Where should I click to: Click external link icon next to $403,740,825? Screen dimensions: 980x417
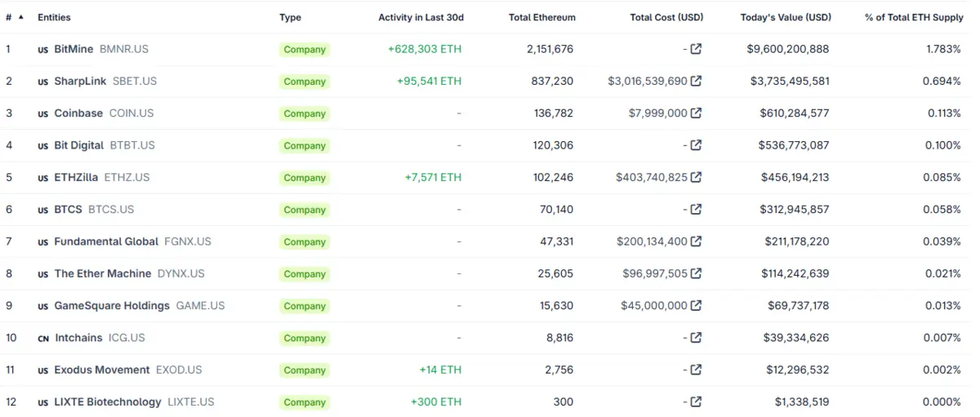click(696, 177)
